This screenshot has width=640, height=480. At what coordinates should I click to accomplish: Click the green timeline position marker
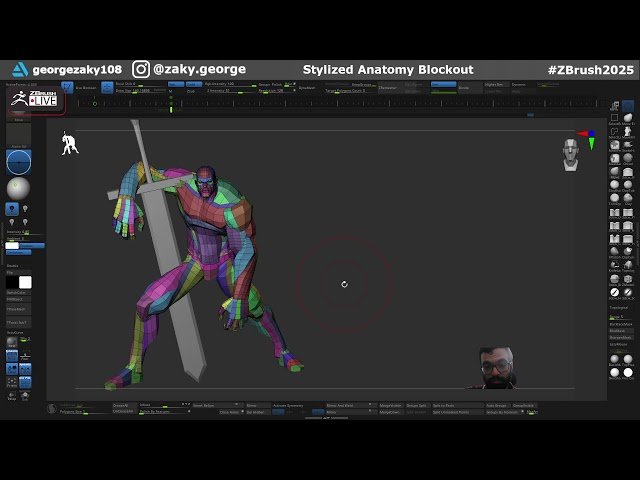[171, 109]
